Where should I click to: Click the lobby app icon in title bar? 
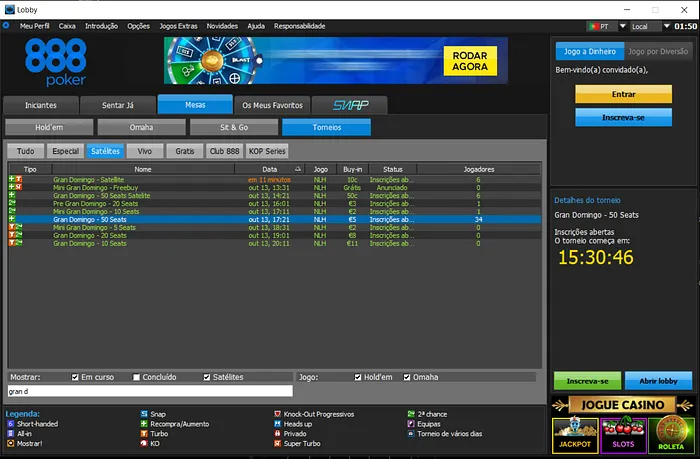[x=9, y=9]
